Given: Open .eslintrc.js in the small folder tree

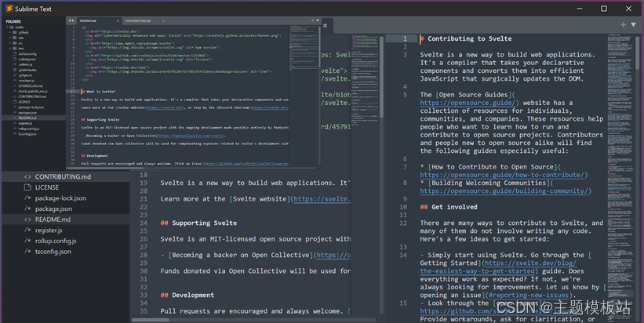Looking at the screenshot, I should coord(25,64).
